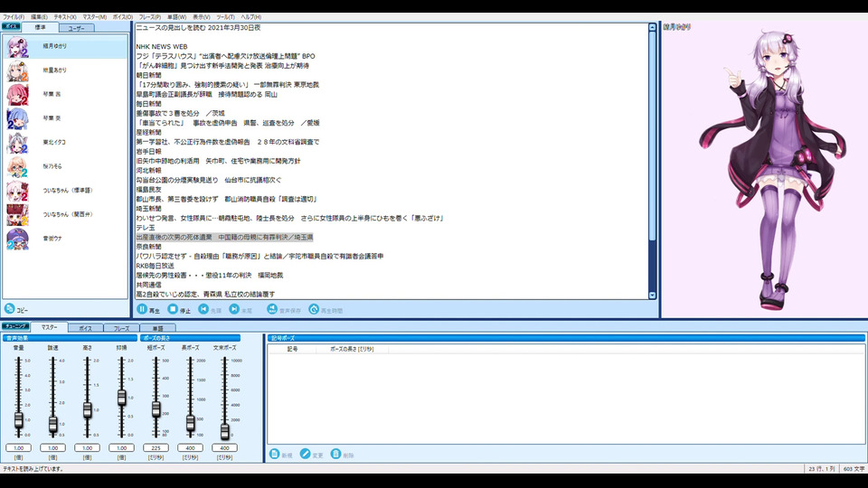
Task: Adjust the 長ポーズ slider
Action: (191, 423)
